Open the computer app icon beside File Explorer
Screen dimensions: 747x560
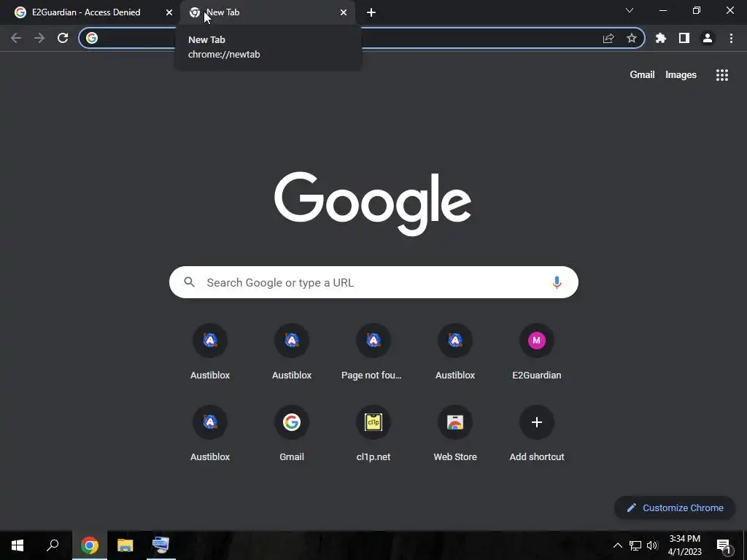pos(161,545)
